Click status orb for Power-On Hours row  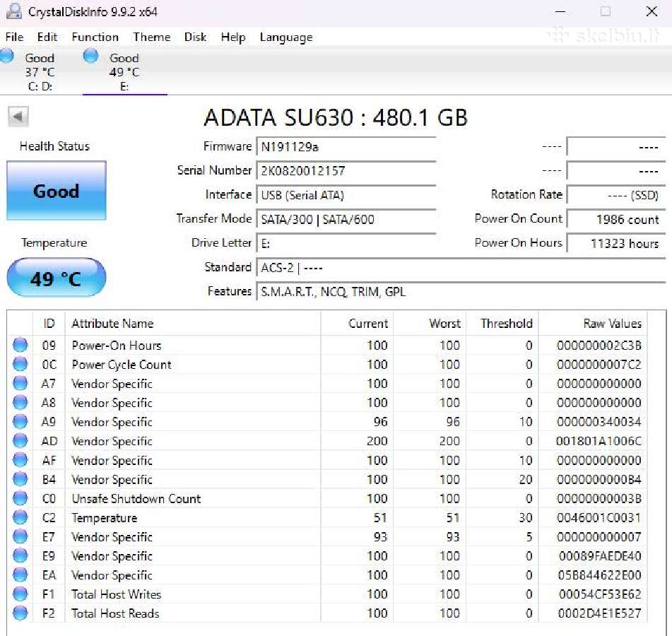(x=20, y=345)
